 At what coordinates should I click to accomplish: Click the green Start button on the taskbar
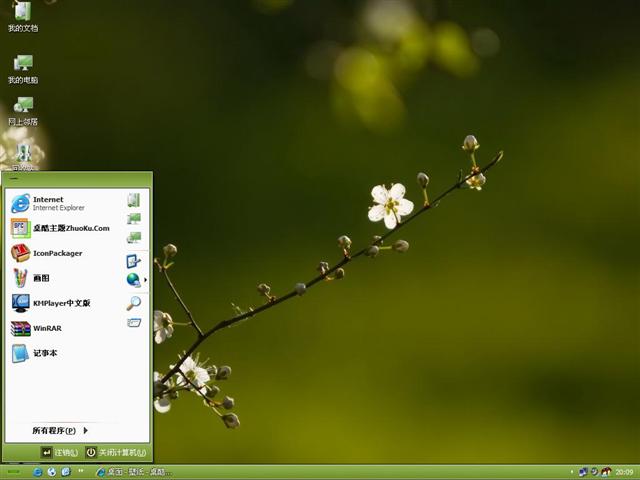pyautogui.click(x=14, y=472)
